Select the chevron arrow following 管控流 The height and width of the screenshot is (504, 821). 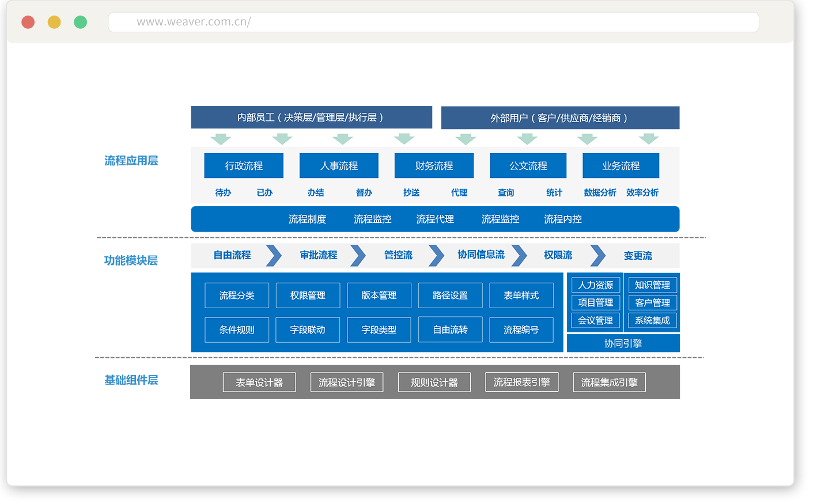437,256
